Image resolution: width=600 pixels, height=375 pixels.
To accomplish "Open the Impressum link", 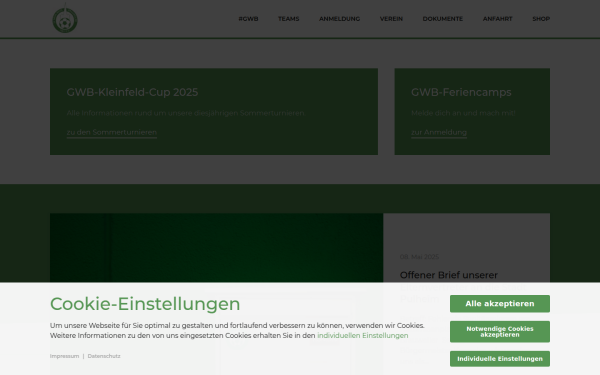I will tap(64, 356).
